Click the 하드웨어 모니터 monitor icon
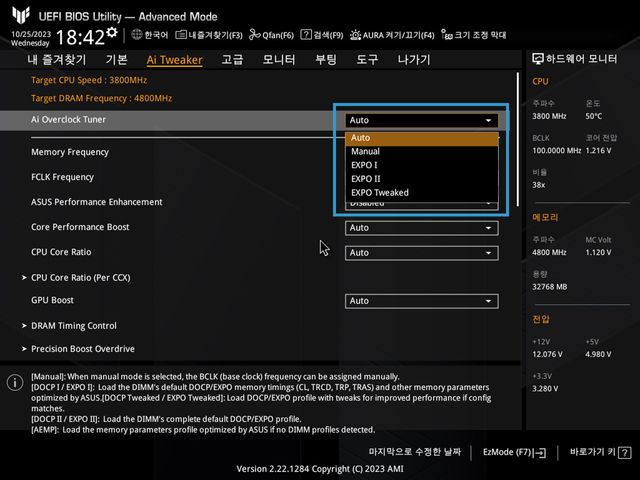 (537, 59)
